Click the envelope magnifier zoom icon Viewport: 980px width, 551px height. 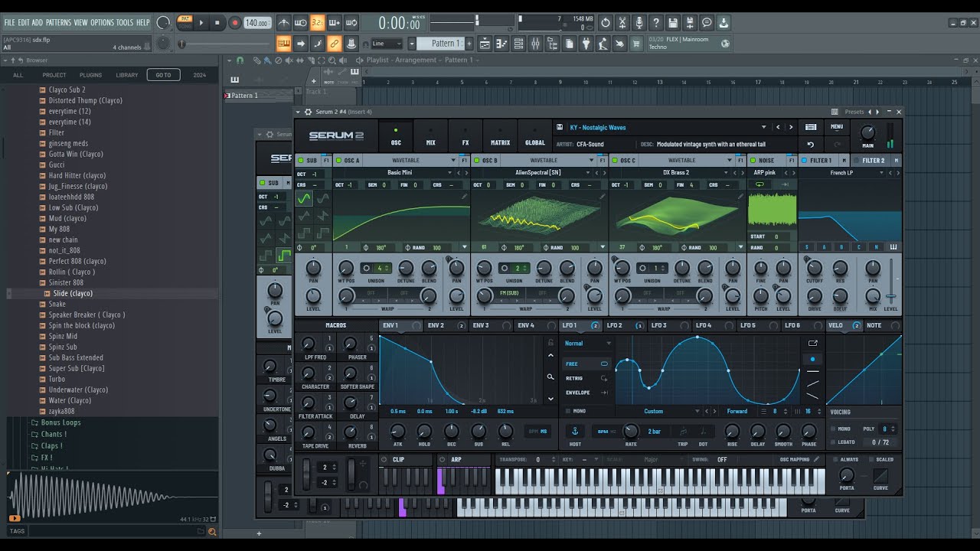click(x=550, y=377)
